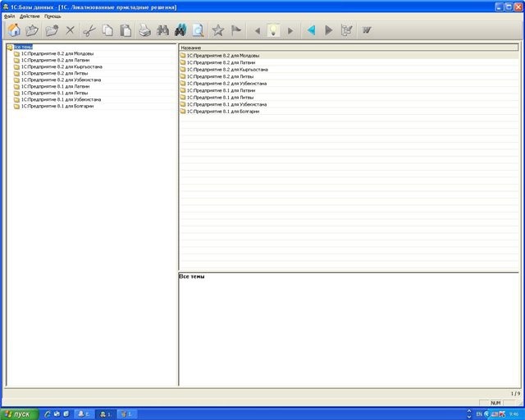Click the Print toolbar icon

(x=144, y=30)
